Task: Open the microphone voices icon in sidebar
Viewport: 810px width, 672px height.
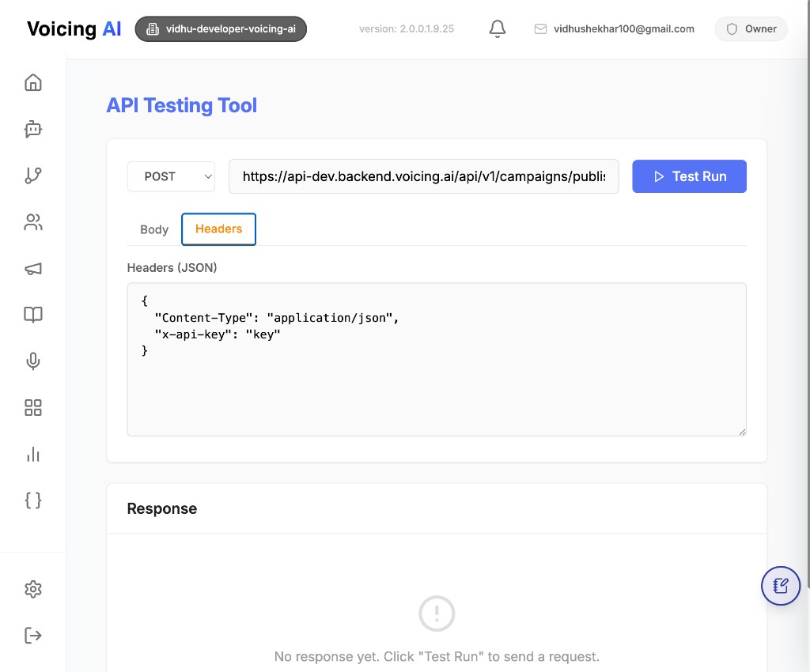Action: 33,361
